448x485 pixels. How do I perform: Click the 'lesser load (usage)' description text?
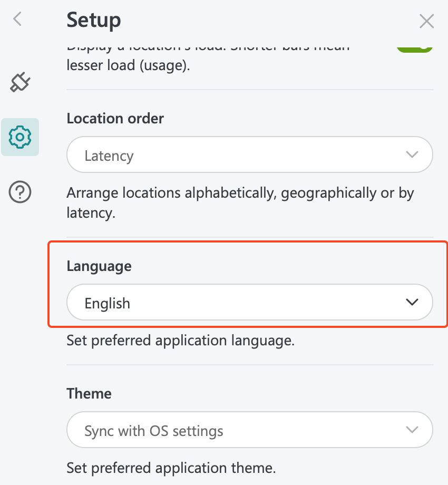[128, 66]
